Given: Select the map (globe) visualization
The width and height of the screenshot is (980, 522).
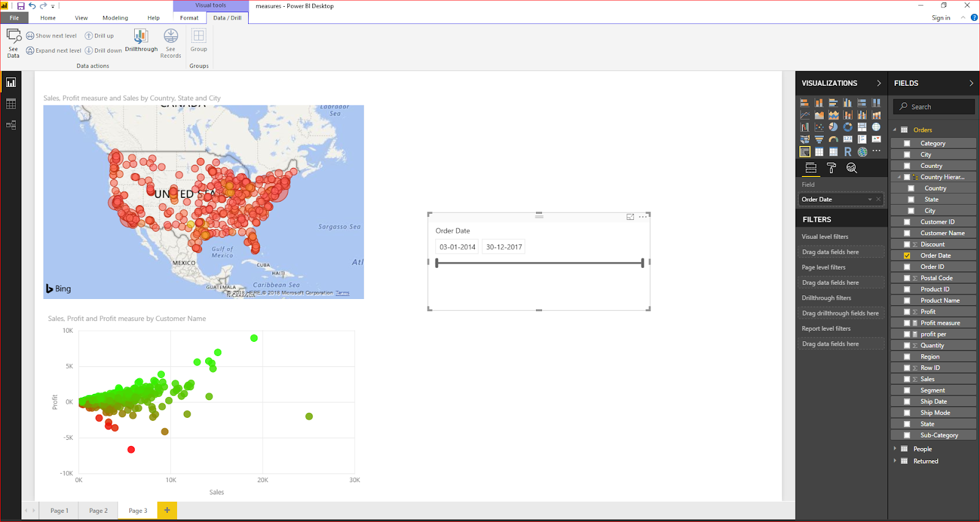Looking at the screenshot, I should click(x=876, y=127).
